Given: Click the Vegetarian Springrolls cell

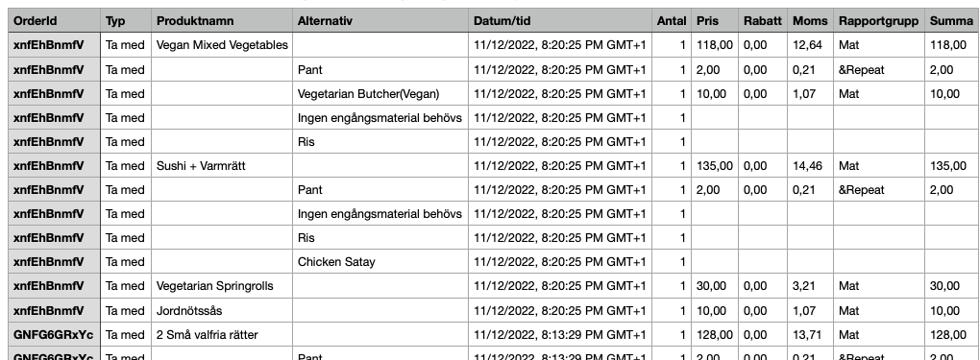Looking at the screenshot, I should 222,286.
